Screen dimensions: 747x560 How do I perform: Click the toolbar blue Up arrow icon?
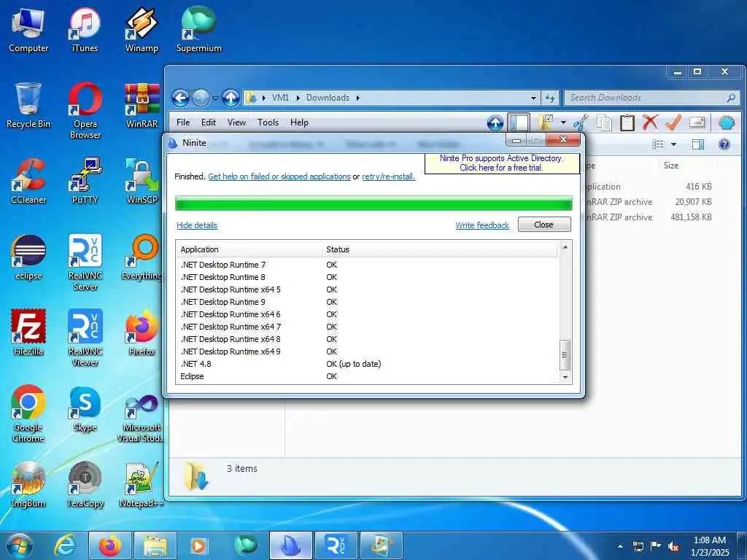point(495,122)
